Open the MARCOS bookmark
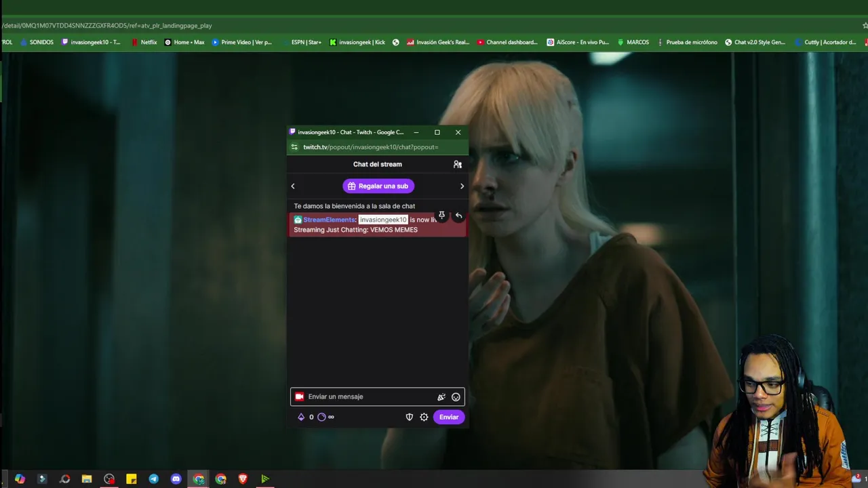Image resolution: width=868 pixels, height=488 pixels. tap(633, 42)
